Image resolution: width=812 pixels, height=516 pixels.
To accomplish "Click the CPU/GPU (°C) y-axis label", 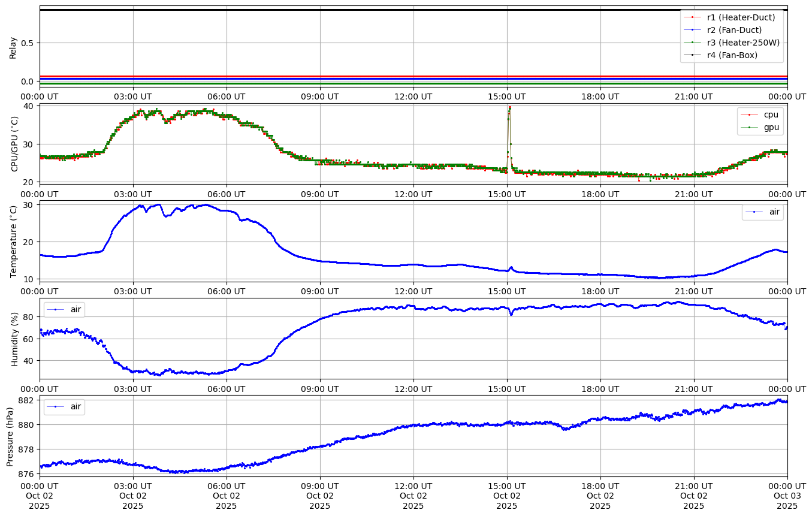I will [x=14, y=144].
